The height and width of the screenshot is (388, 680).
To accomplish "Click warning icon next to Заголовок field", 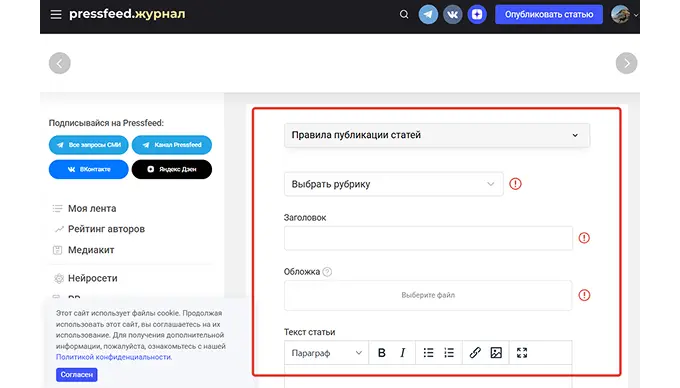I will point(584,238).
